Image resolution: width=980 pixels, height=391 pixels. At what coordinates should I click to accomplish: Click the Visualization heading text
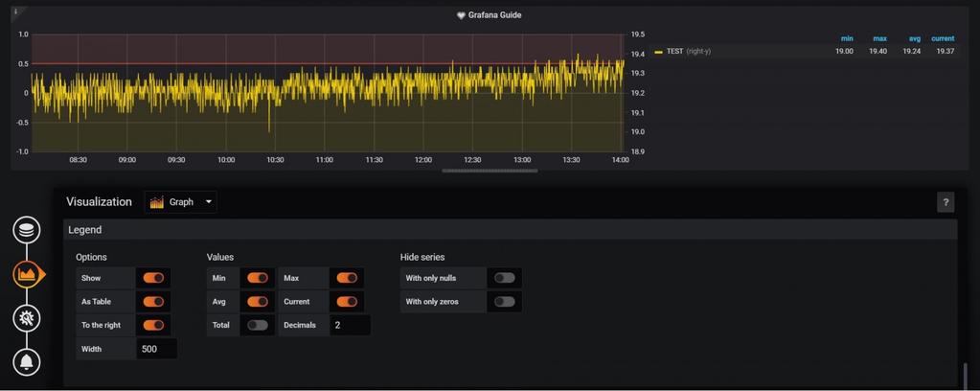coord(99,202)
